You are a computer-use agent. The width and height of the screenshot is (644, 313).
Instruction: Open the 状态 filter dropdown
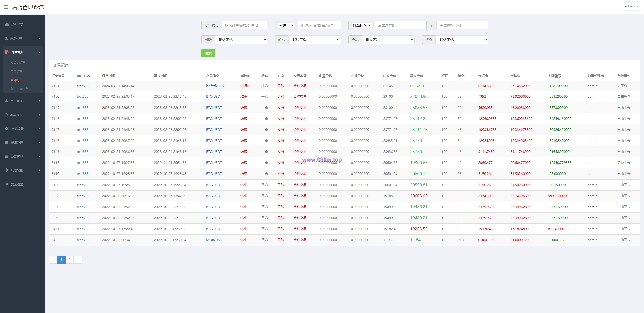[x=462, y=40]
